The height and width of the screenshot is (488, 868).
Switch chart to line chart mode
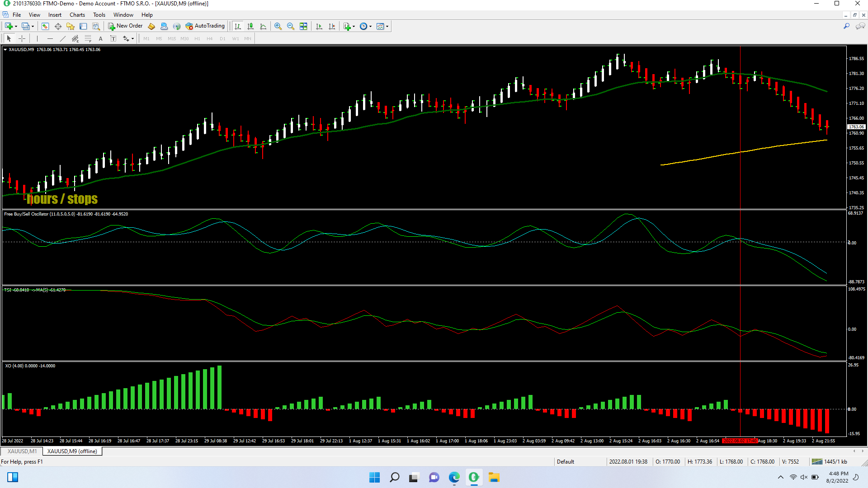(x=263, y=26)
